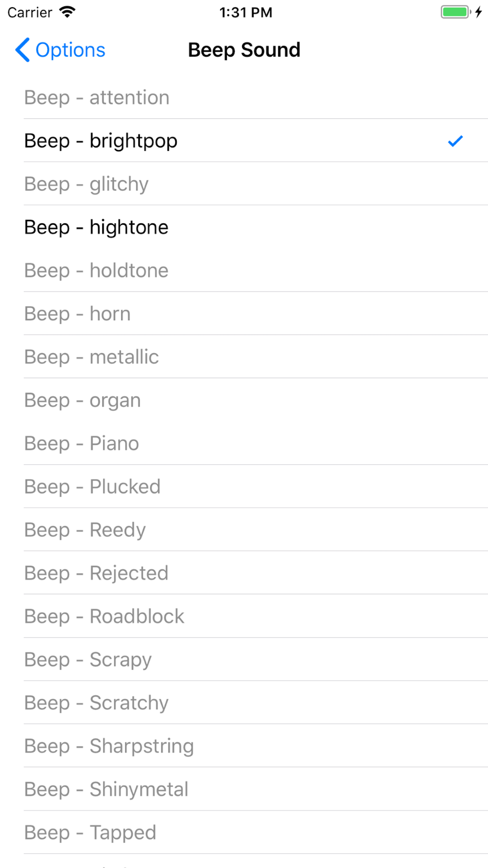Image resolution: width=488 pixels, height=868 pixels.
Task: Choose Beep - Sharpstring sound
Action: coord(244,745)
